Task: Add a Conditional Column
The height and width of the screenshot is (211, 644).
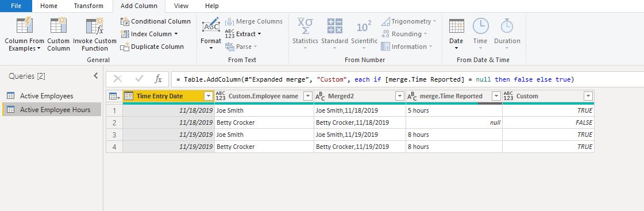Action: pos(156,21)
